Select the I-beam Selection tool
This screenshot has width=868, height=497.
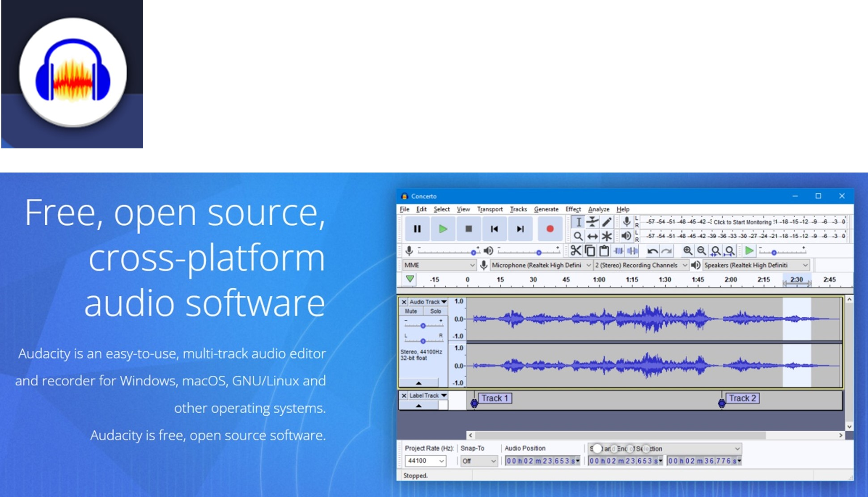coord(578,222)
